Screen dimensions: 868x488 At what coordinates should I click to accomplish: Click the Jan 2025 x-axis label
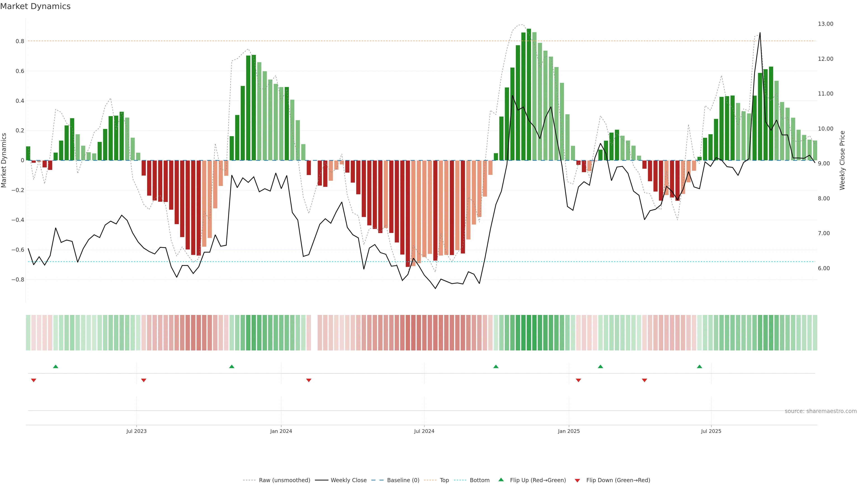pyautogui.click(x=569, y=431)
